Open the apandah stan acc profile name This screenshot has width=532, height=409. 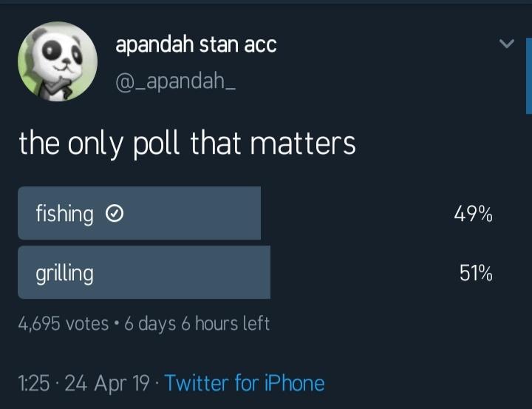(x=196, y=44)
